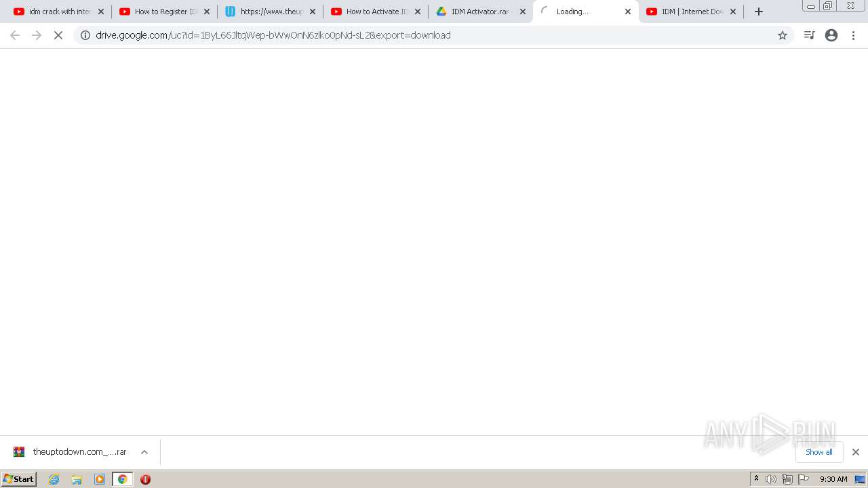Go forward to the next page
This screenshot has height=488, width=868.
pos(37,35)
